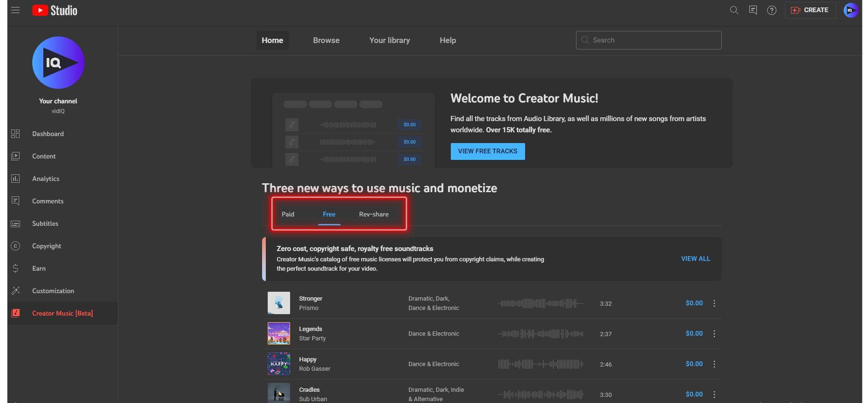Click the top bar search magnifier icon
Image resolution: width=868 pixels, height=403 pixels.
[734, 10]
